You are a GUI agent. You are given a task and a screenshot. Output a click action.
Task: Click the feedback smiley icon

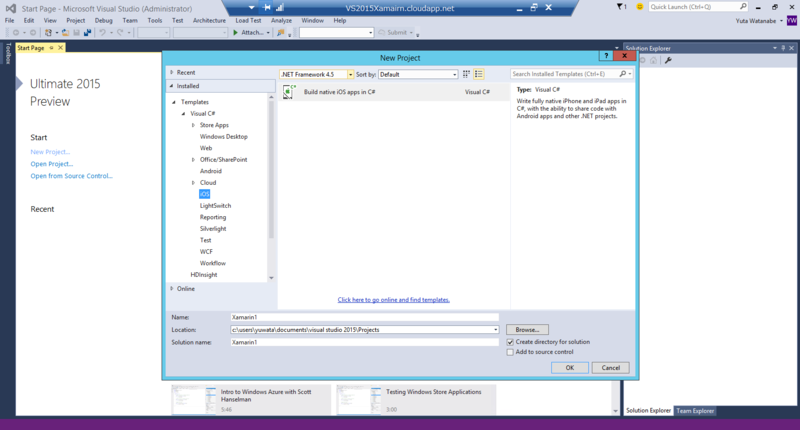[x=639, y=7]
